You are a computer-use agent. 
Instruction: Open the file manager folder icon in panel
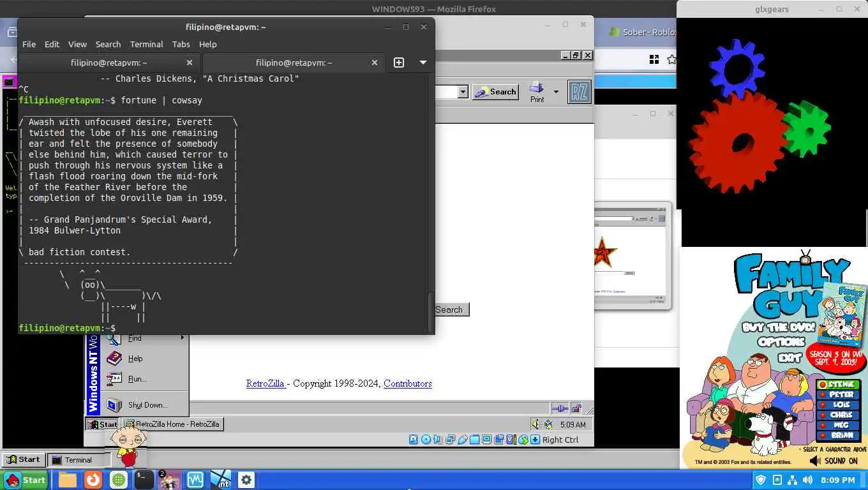pyautogui.click(x=68, y=480)
